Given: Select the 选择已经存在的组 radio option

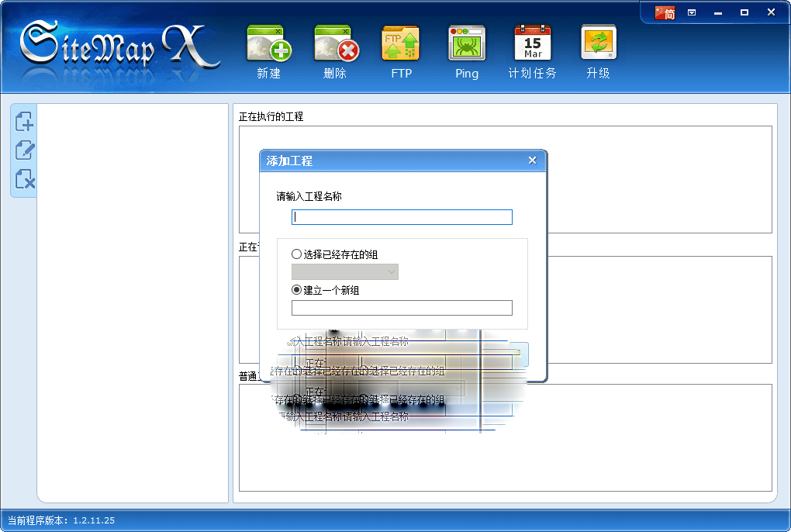Looking at the screenshot, I should [296, 254].
